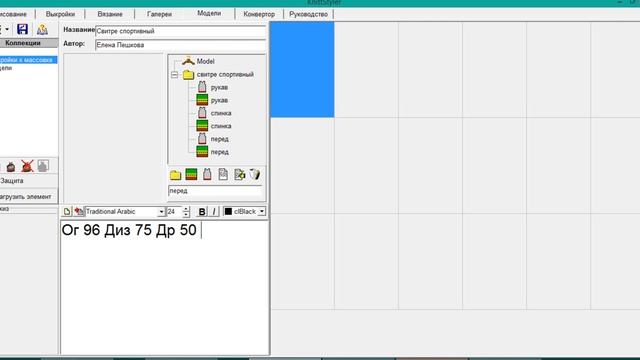Toggle italic formatting with the I button

214,211
